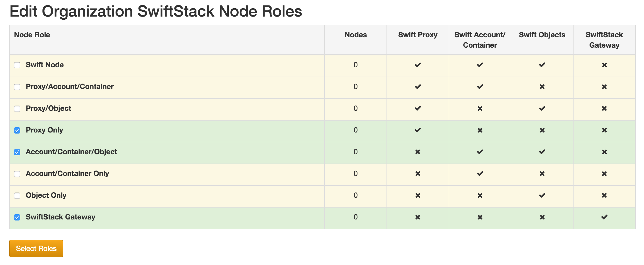Click Swift Proxy cross in Account/Container/Object row
Viewport: 644px width, 265px height.
coord(418,152)
